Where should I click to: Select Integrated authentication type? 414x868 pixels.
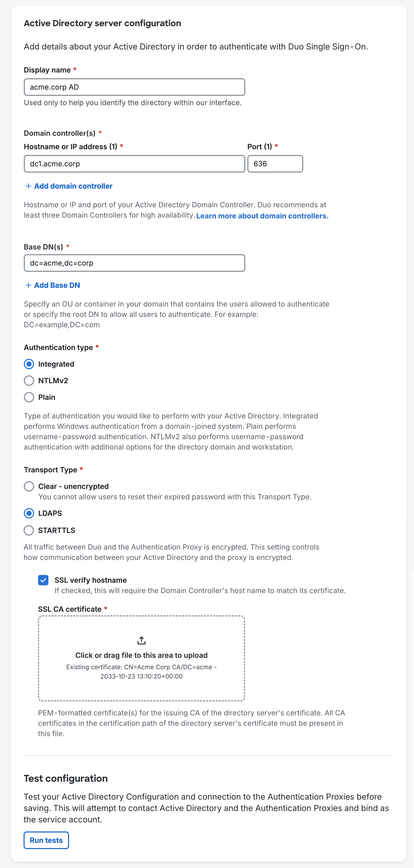coord(29,364)
